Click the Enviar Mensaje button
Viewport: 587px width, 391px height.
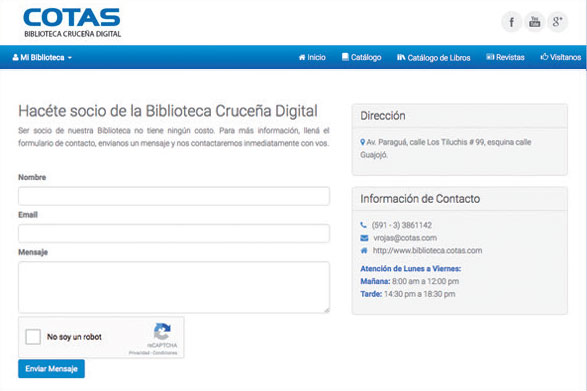(51, 369)
